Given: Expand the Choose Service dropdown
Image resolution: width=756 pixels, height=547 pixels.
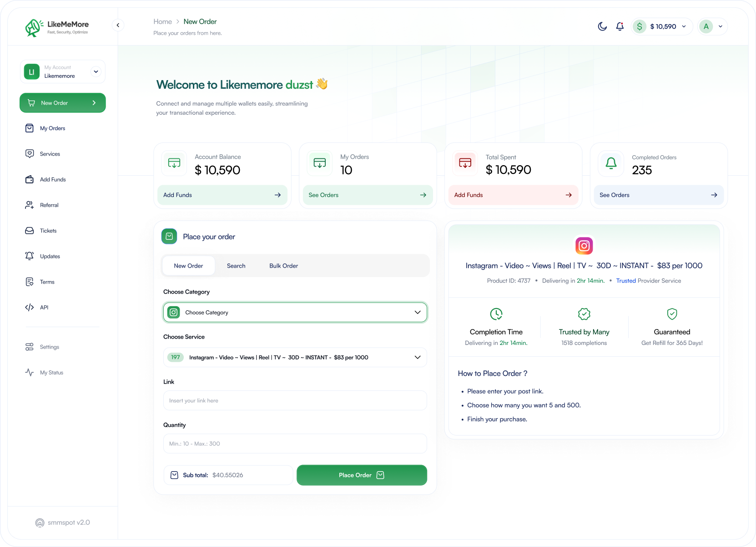Looking at the screenshot, I should pos(295,358).
